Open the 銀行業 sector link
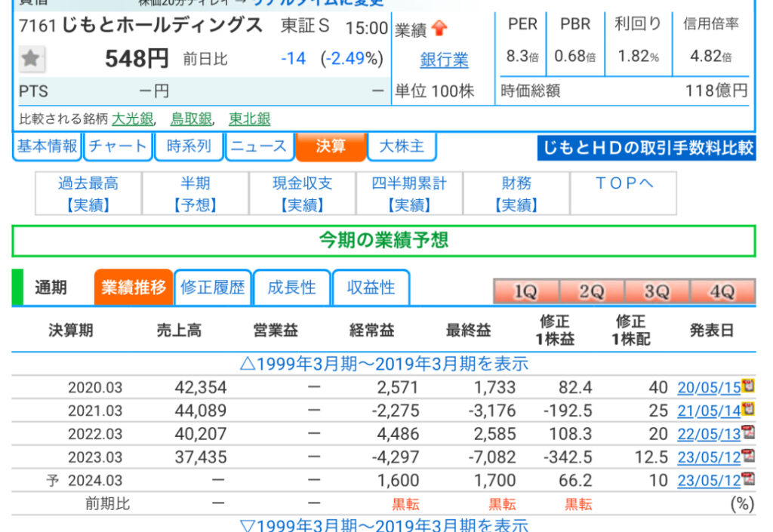Image resolution: width=773 pixels, height=532 pixels. click(x=444, y=60)
